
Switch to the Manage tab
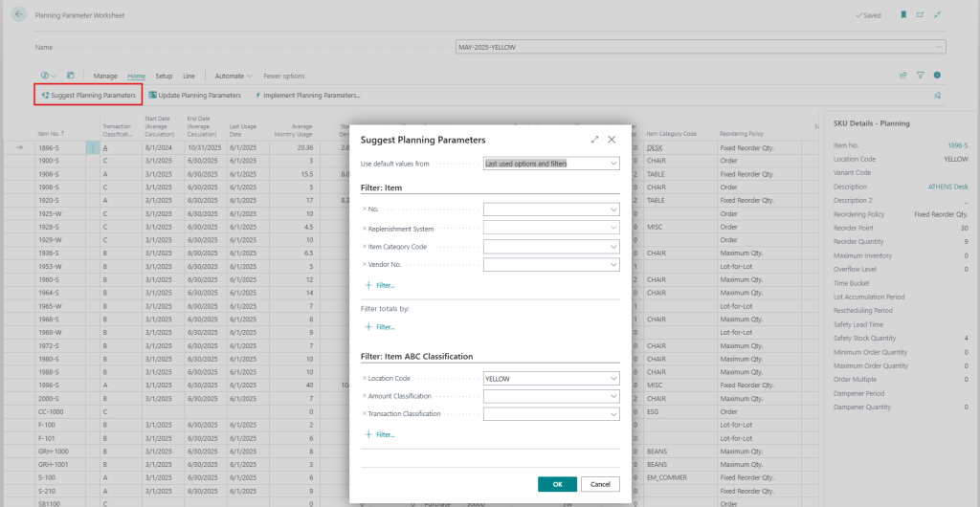pos(105,76)
